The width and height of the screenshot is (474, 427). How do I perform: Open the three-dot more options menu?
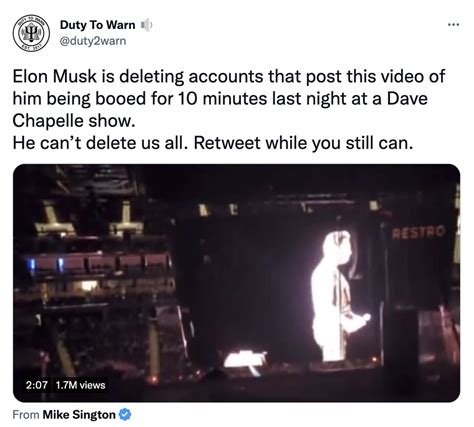(453, 25)
